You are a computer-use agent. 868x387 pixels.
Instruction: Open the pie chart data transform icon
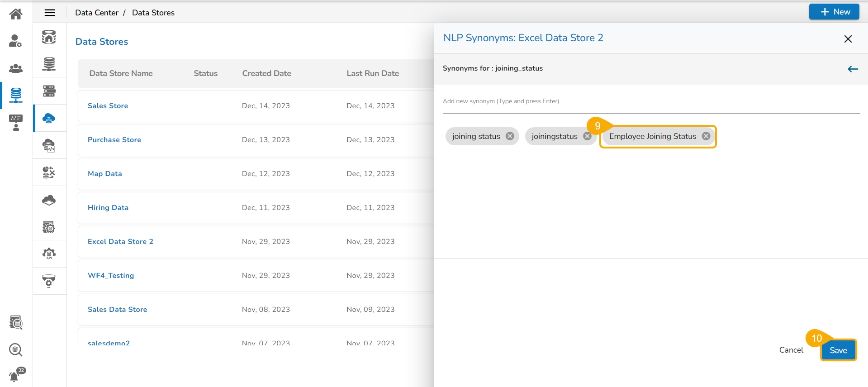(x=49, y=172)
